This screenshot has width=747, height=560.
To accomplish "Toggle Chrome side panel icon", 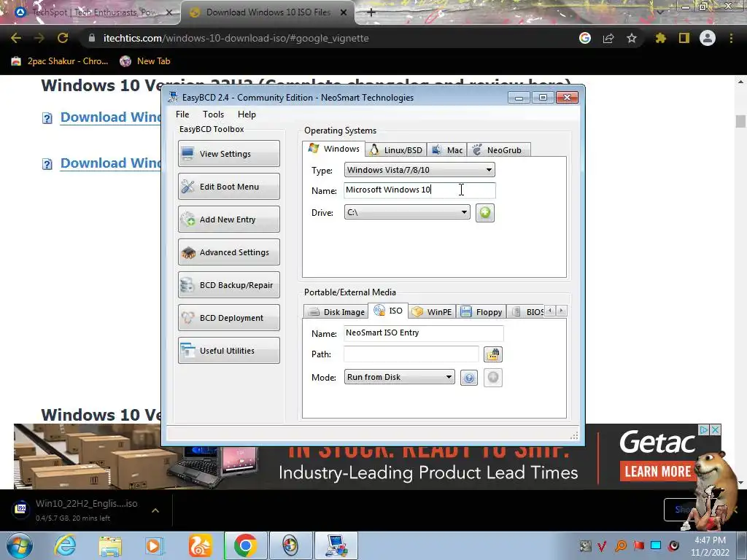I will coord(684,38).
